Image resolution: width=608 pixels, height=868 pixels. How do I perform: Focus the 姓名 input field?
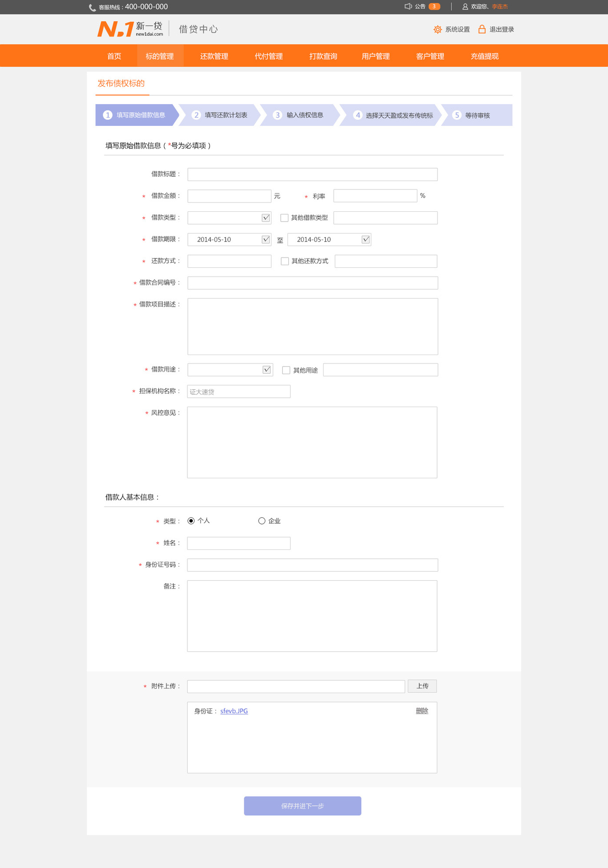pos(239,543)
